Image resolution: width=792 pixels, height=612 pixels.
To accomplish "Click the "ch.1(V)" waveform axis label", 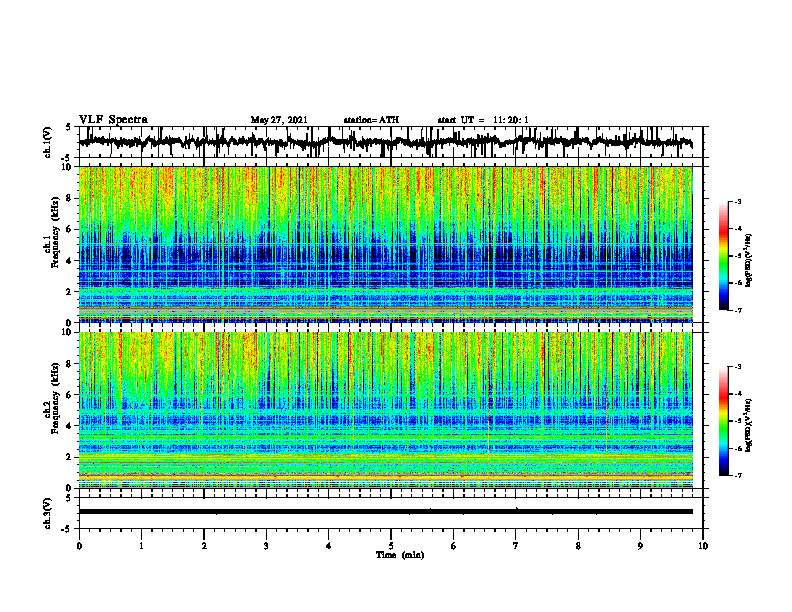I will [48, 142].
